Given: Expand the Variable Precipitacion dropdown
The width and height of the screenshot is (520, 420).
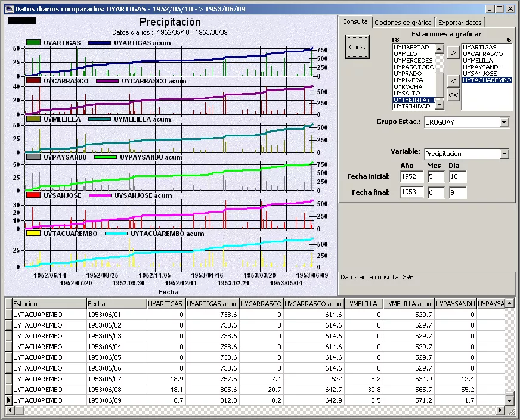Looking at the screenshot, I should click(x=504, y=154).
